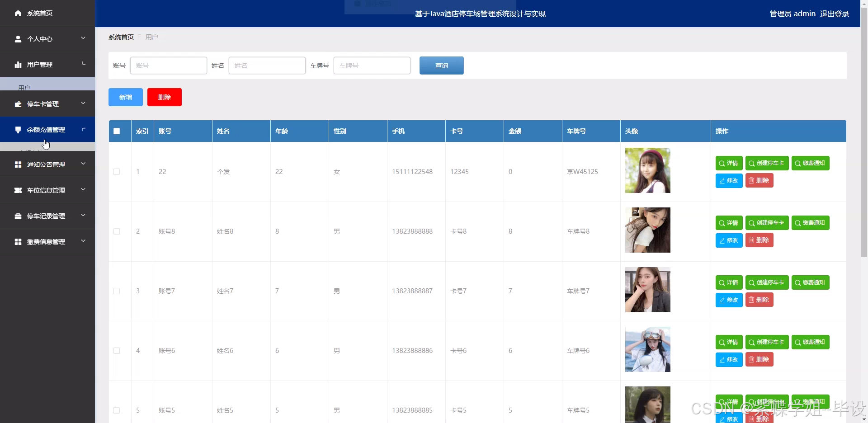Screen dimensions: 868x423
Task: Click the 金额 column header
Action: click(x=533, y=131)
